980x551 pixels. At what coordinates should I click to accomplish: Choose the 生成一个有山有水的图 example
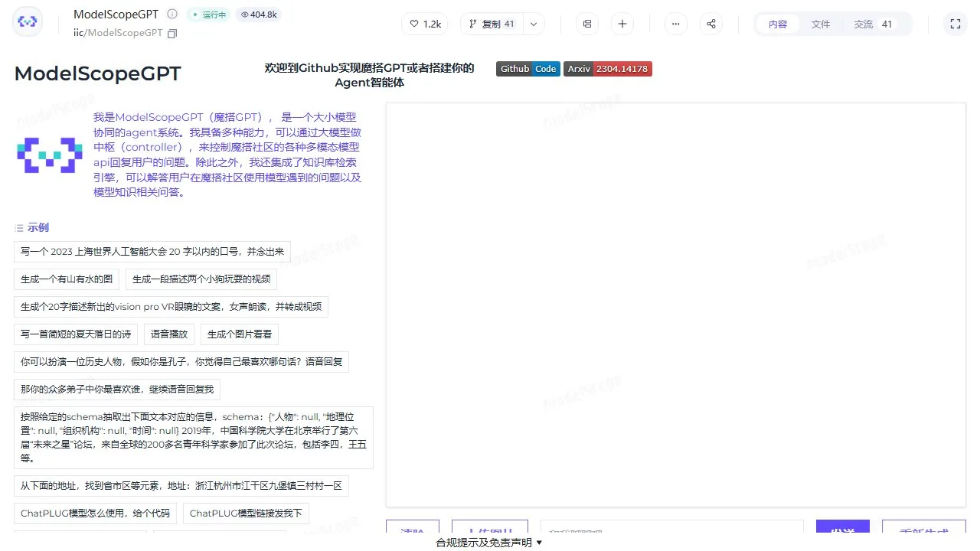67,279
